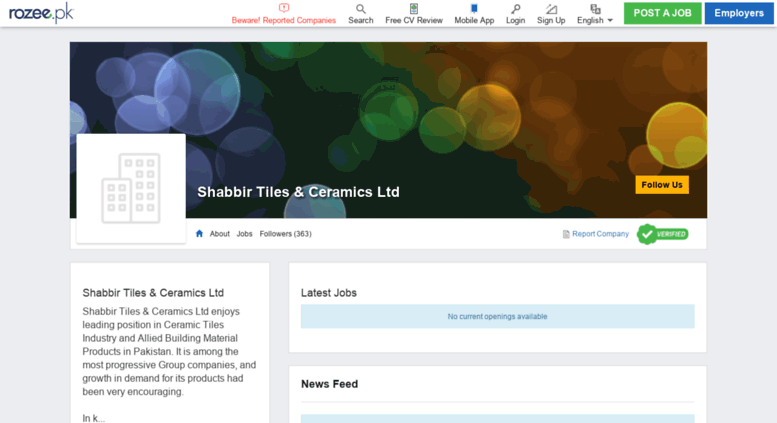The height and width of the screenshot is (423, 777).
Task: Click the green Verified badge
Action: point(663,234)
